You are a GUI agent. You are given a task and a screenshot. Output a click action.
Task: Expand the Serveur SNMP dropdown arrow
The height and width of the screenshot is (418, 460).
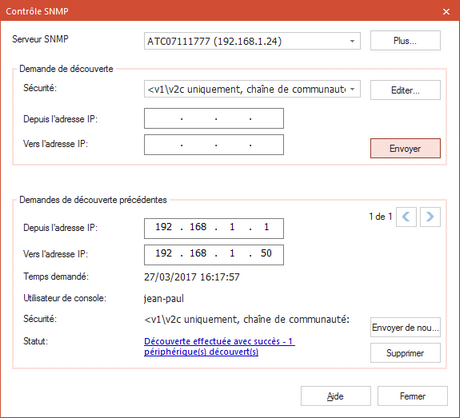click(352, 41)
